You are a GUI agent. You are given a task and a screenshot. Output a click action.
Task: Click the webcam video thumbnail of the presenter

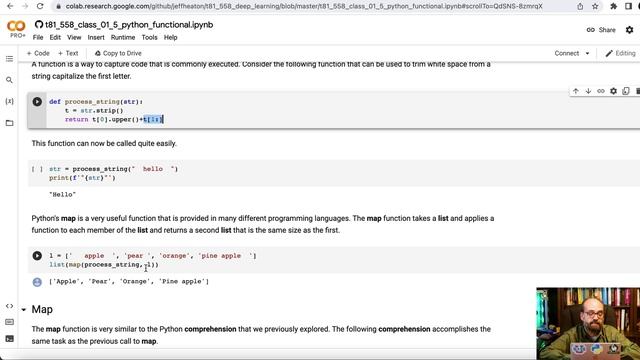coord(588,324)
